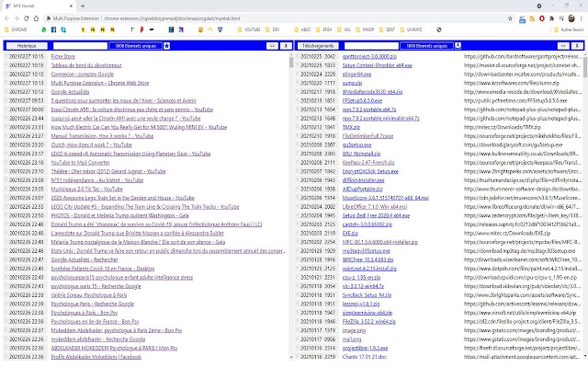
Task: Open the Fiche Store history link
Action: point(63,57)
